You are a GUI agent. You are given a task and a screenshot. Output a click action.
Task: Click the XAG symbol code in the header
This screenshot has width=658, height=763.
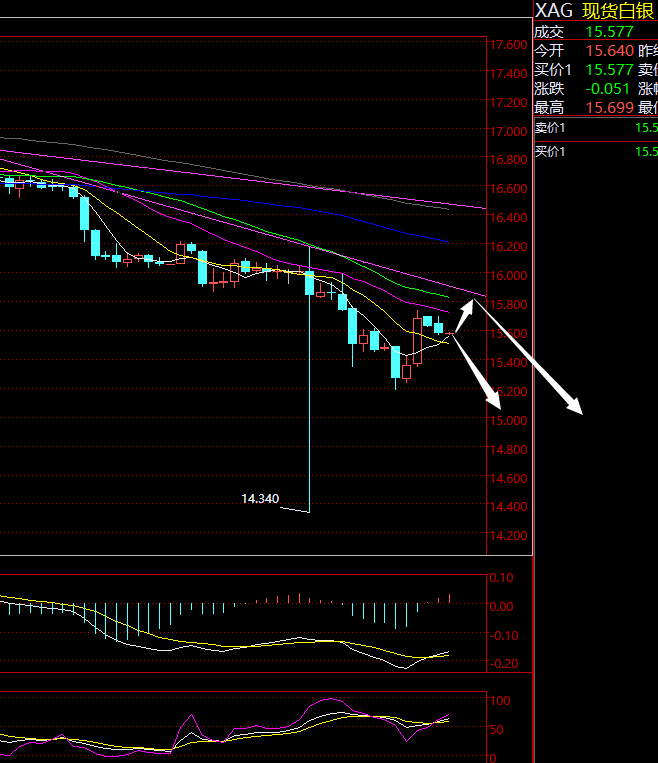point(554,11)
